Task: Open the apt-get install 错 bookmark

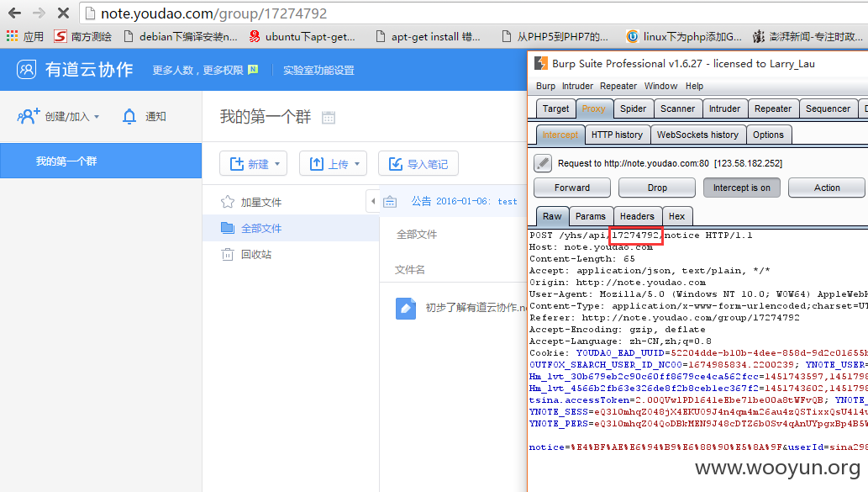Action: [428, 36]
